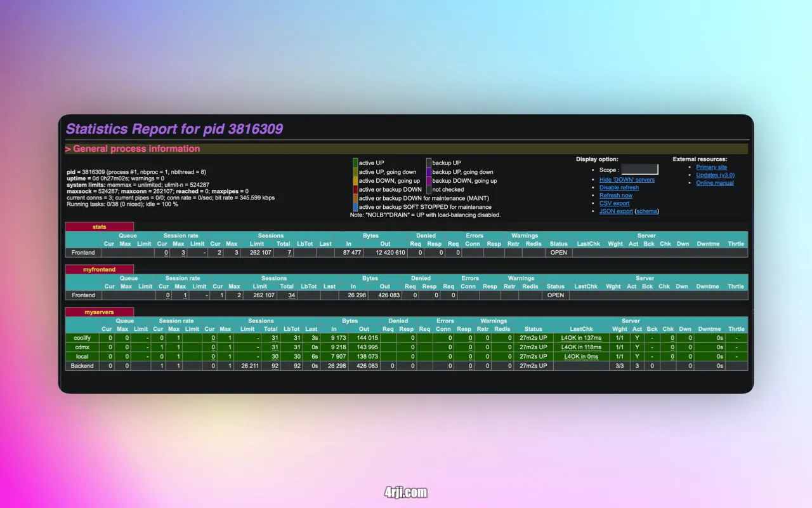The width and height of the screenshot is (812, 508).
Task: Visit the HAProxy Primary site
Action: (711, 166)
